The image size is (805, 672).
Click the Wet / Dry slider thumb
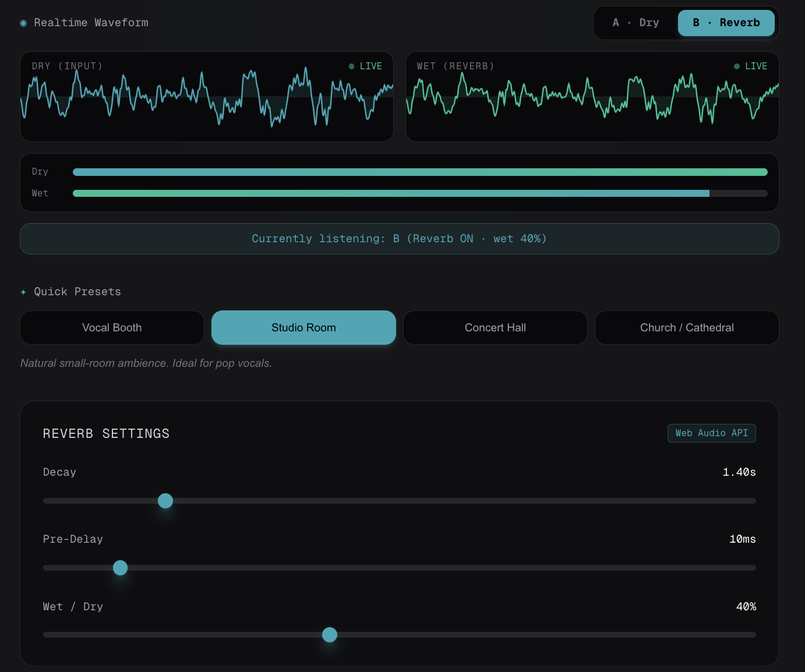330,635
